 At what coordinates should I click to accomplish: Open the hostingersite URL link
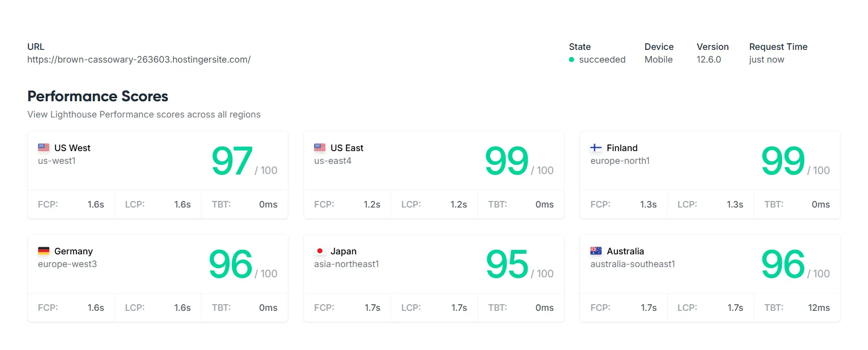tap(139, 60)
